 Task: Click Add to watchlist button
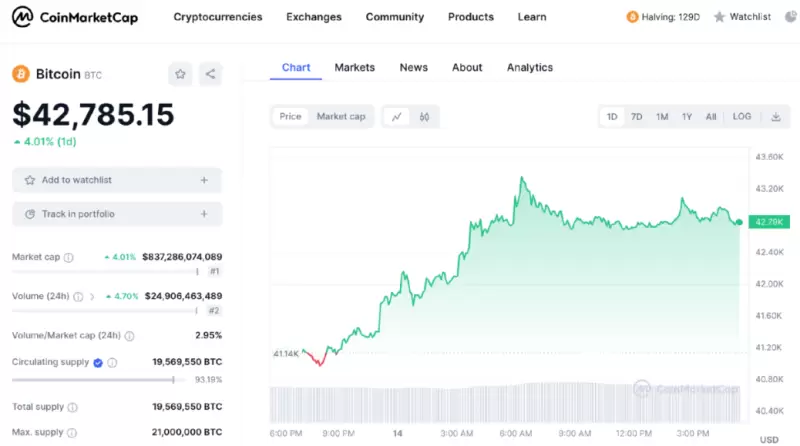[x=117, y=180]
